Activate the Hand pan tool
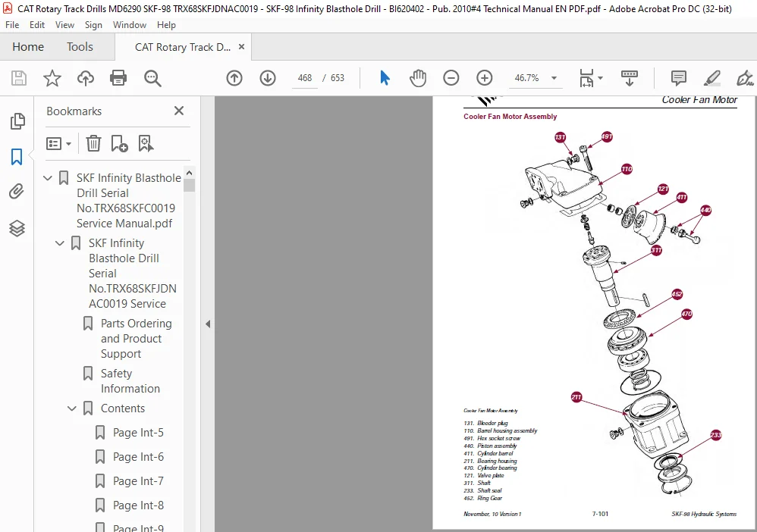The height and width of the screenshot is (532, 757). pos(418,77)
